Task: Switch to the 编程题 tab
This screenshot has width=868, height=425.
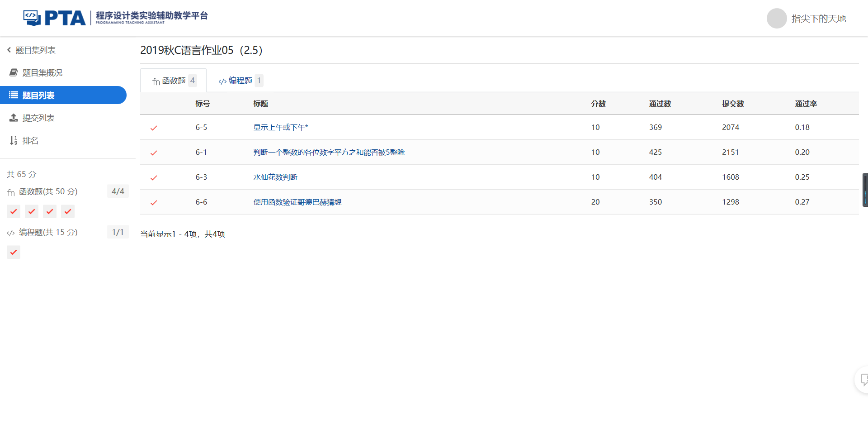Action: tap(241, 81)
